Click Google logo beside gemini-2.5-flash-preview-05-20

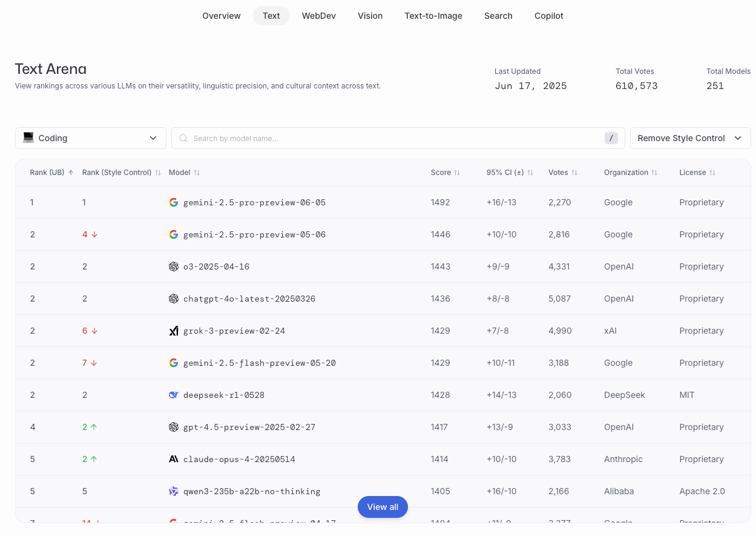click(174, 363)
